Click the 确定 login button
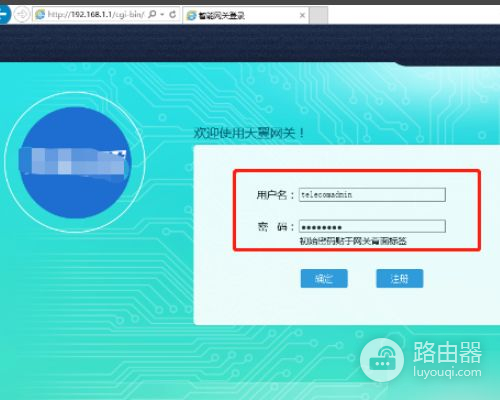The width and height of the screenshot is (500, 400). pyautogui.click(x=324, y=278)
